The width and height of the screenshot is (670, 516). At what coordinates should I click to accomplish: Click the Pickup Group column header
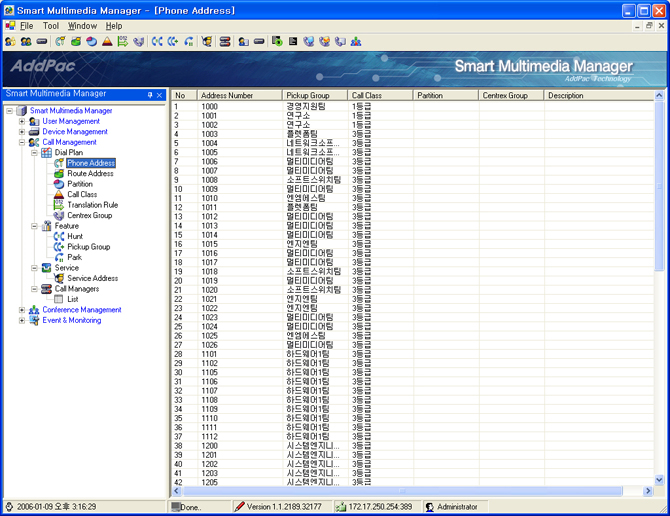[314, 96]
